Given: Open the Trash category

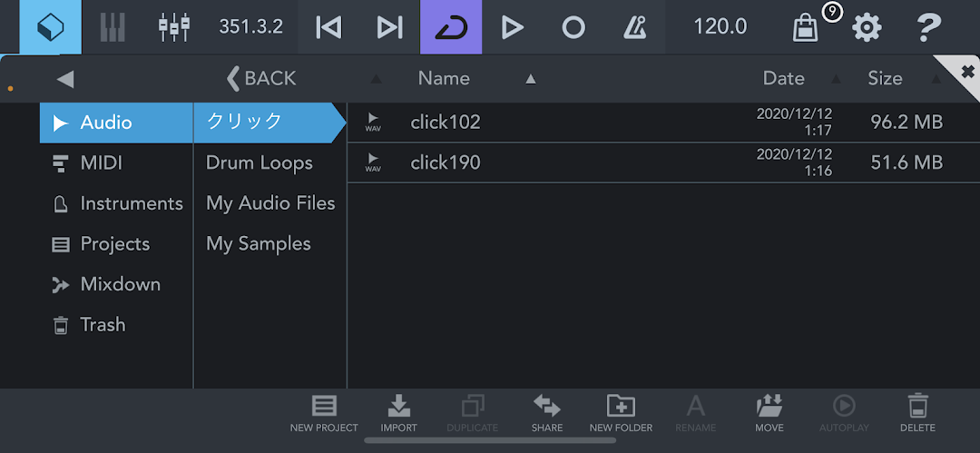Looking at the screenshot, I should click(x=116, y=325).
